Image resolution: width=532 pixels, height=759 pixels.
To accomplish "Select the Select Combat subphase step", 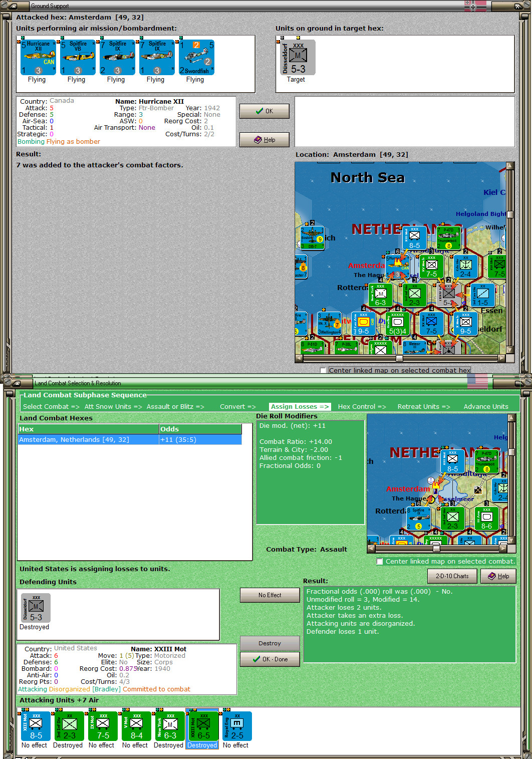I will (x=51, y=407).
